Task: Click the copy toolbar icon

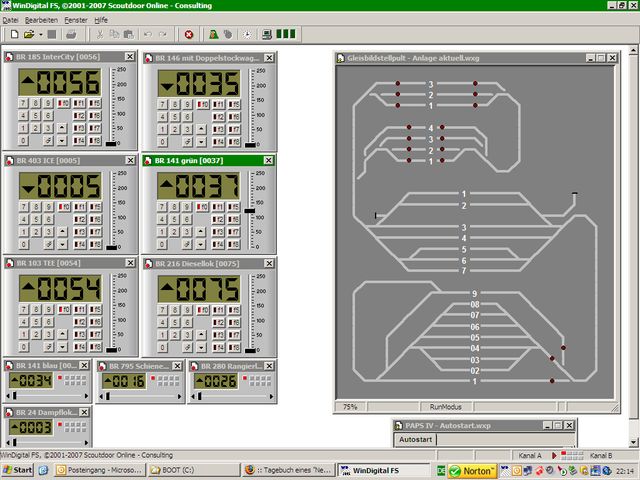Action: [x=114, y=34]
